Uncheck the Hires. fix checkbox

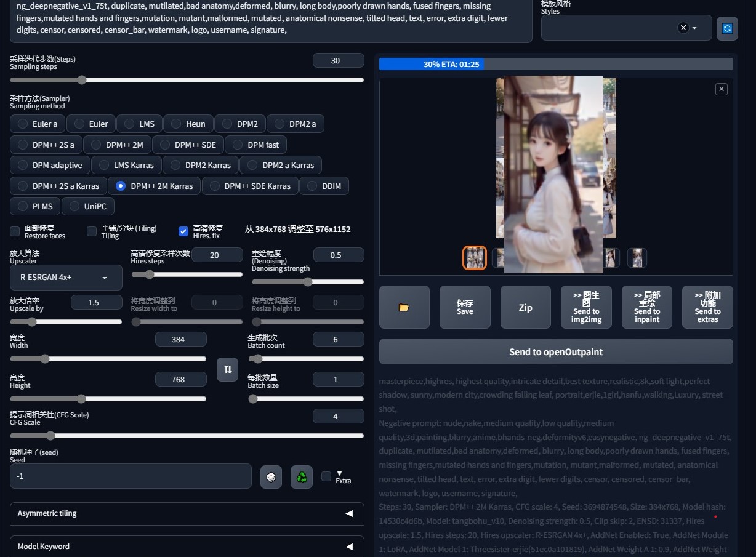point(183,231)
